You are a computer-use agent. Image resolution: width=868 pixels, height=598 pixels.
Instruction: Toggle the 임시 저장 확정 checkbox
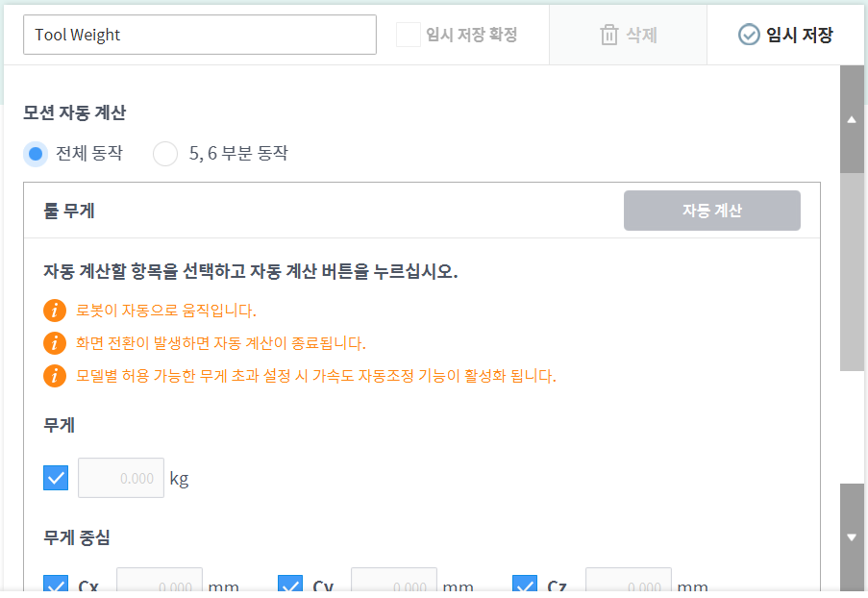pos(409,36)
